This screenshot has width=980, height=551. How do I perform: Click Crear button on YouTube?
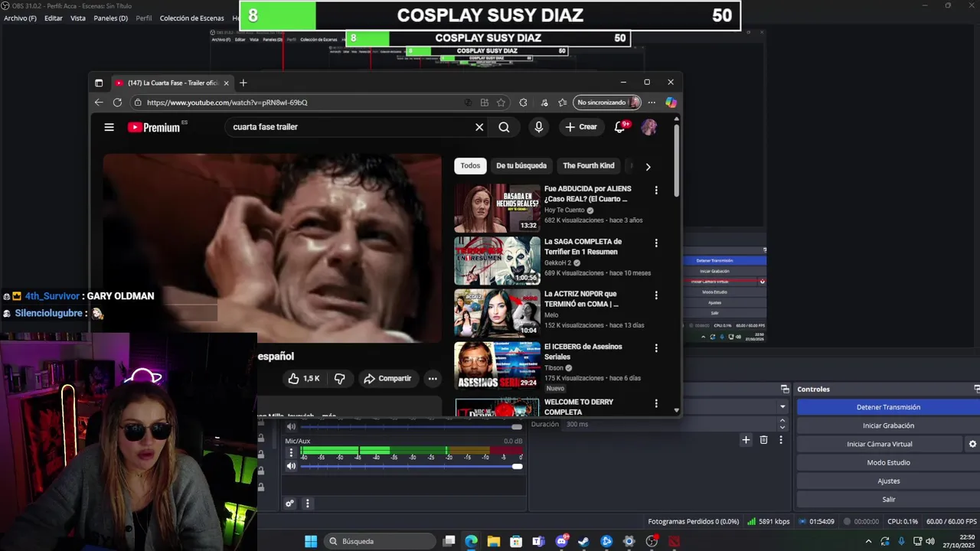[581, 127]
